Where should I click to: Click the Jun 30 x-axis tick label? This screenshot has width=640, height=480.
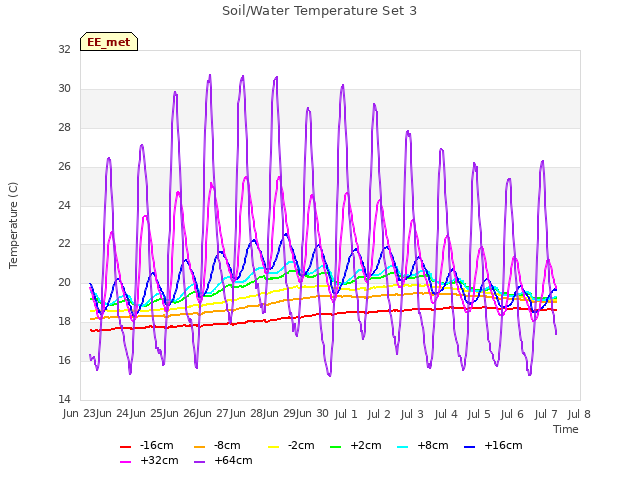(313, 414)
